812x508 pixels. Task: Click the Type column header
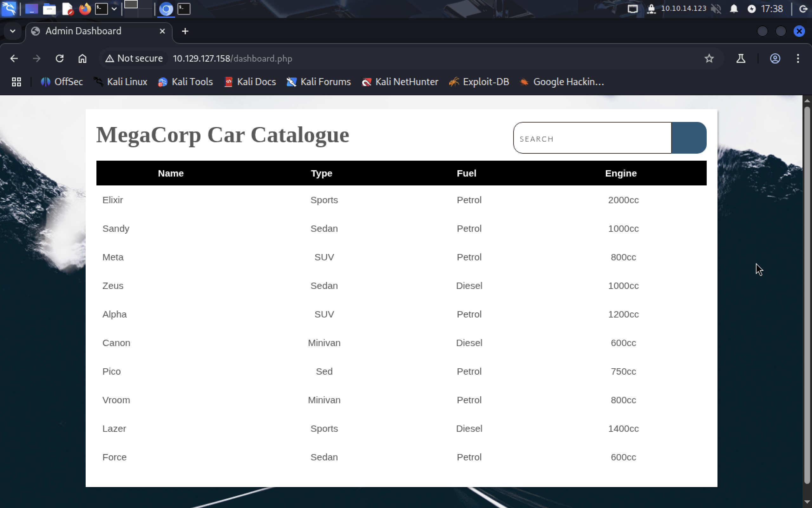coord(321,173)
